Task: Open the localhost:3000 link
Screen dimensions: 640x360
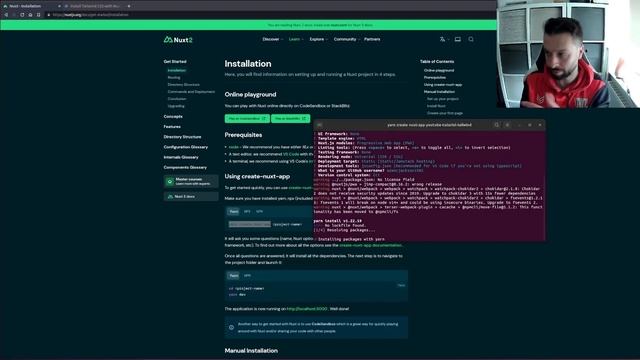Action: click(307, 309)
